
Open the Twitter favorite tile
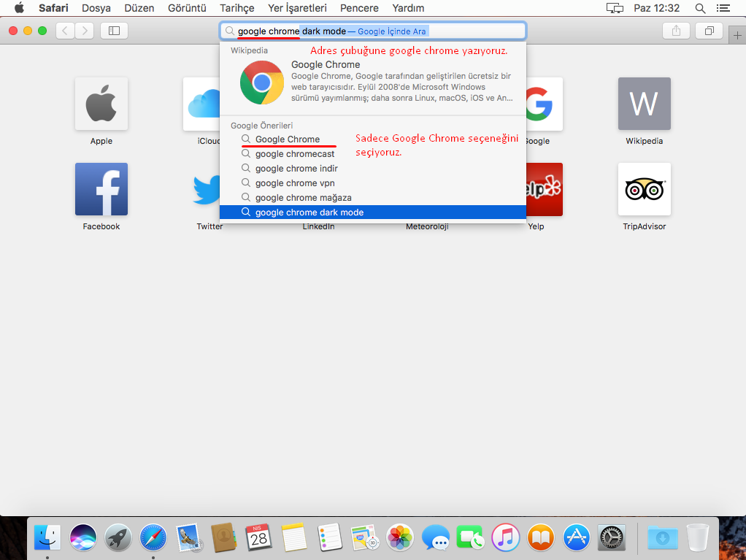tap(206, 189)
